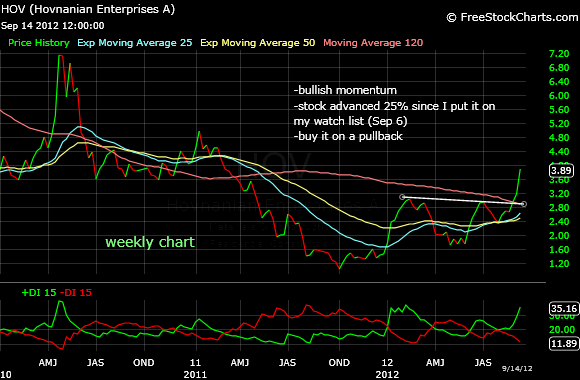Click the 3.20 price axis label
The height and width of the screenshot is (380, 580).
(x=559, y=194)
